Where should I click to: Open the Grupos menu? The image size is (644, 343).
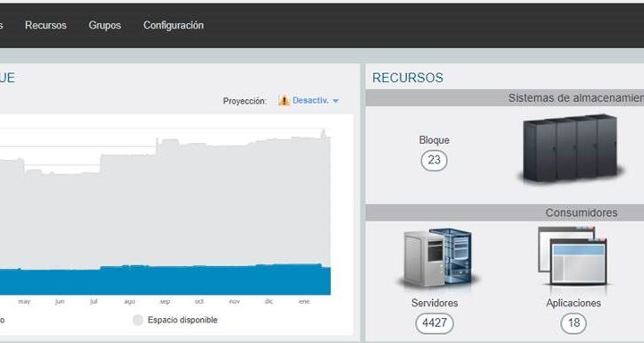pos(105,25)
